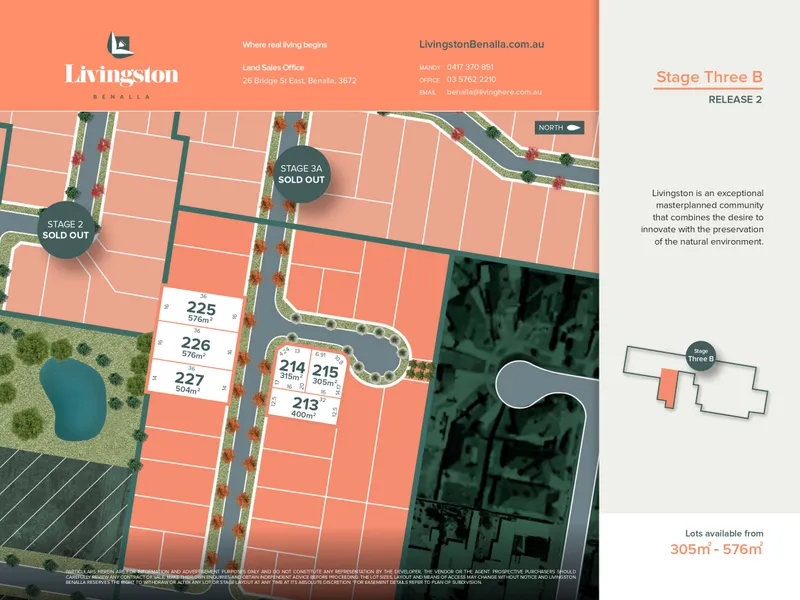This screenshot has width=800, height=600.
Task: Click the Land Sales Office label
Action: pyautogui.click(x=273, y=67)
